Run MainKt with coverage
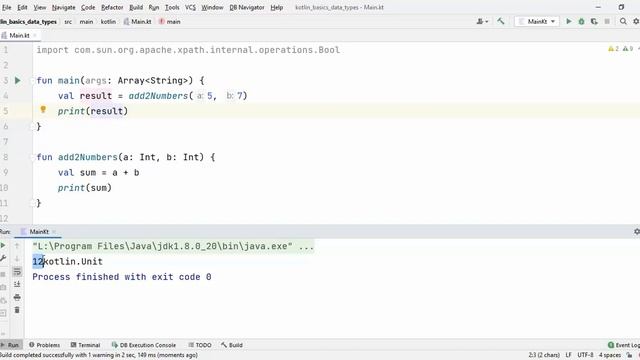The height and width of the screenshot is (360, 640). pyautogui.click(x=594, y=21)
